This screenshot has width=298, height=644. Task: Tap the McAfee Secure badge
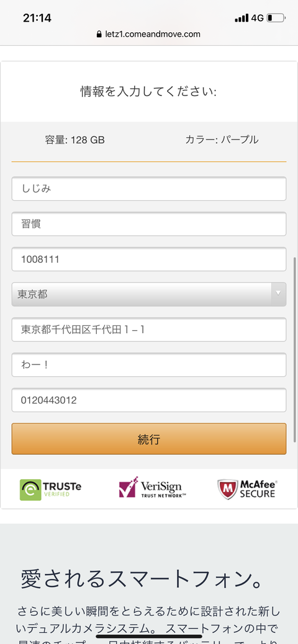[247, 489]
